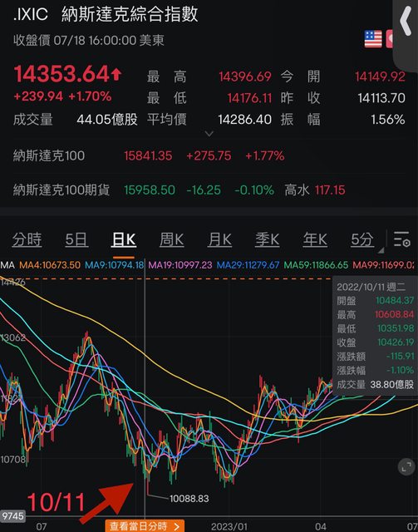Click the 10088.83 low price marker
Viewport: 418px width, 532px height.
click(189, 499)
